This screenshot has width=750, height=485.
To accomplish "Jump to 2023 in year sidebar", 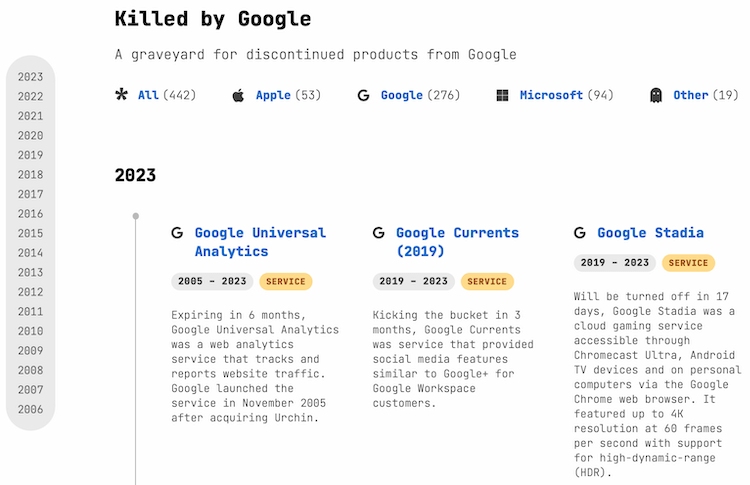I will 30,77.
